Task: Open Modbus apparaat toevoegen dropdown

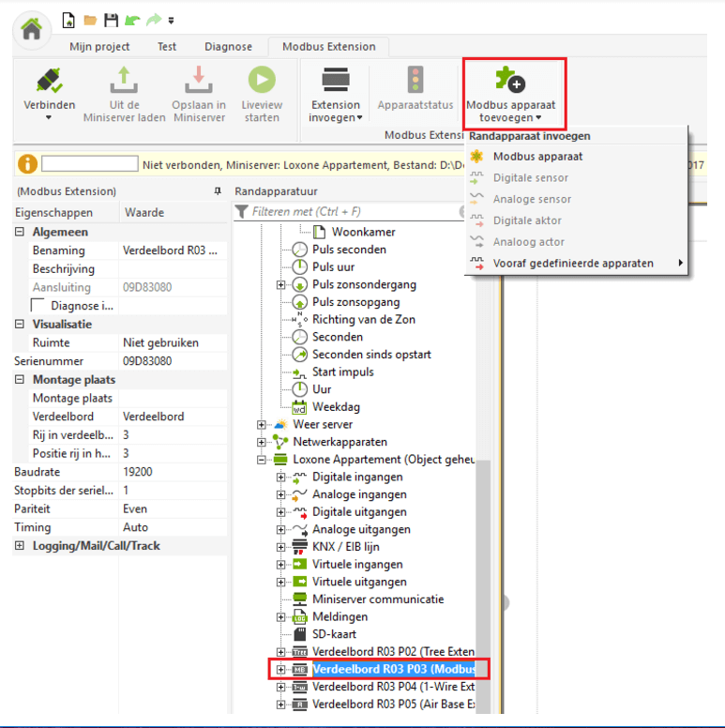Action: pos(513,96)
